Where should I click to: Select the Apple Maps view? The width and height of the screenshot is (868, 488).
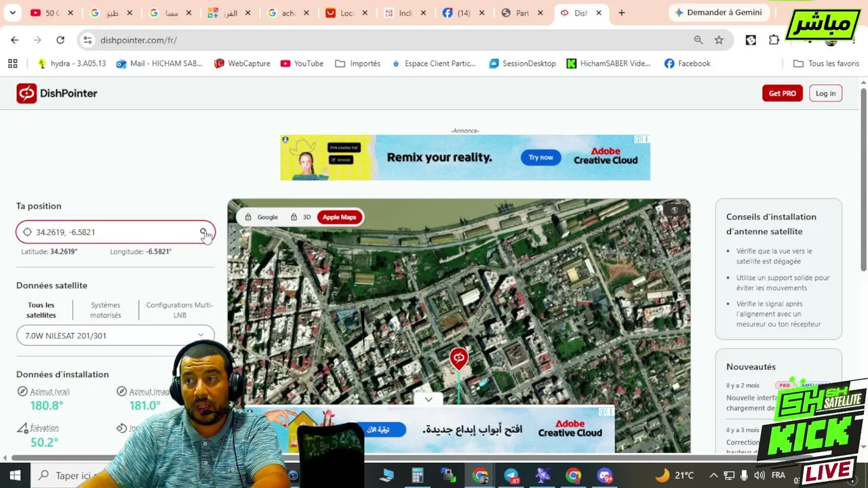340,217
